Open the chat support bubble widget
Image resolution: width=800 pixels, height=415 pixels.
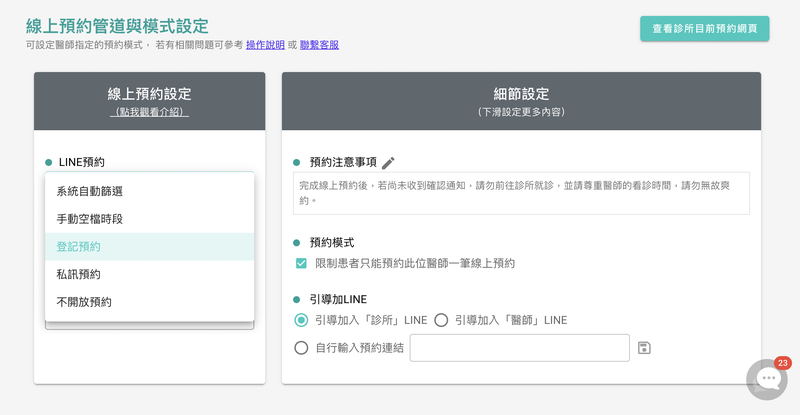767,379
